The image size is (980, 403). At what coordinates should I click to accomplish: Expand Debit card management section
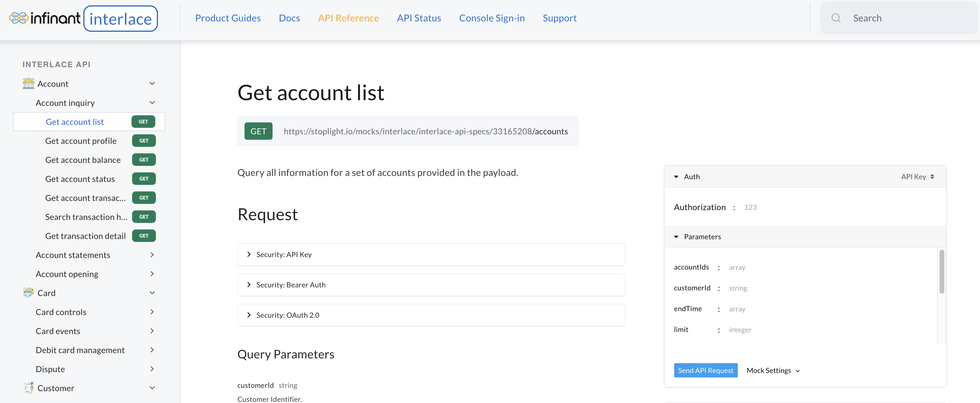click(x=152, y=350)
